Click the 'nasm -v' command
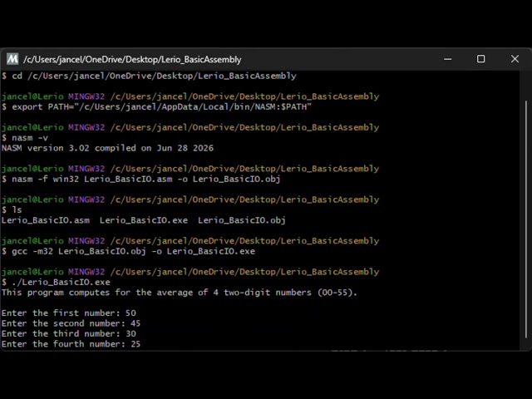Viewport: 532px width, 399px height. click(25, 138)
